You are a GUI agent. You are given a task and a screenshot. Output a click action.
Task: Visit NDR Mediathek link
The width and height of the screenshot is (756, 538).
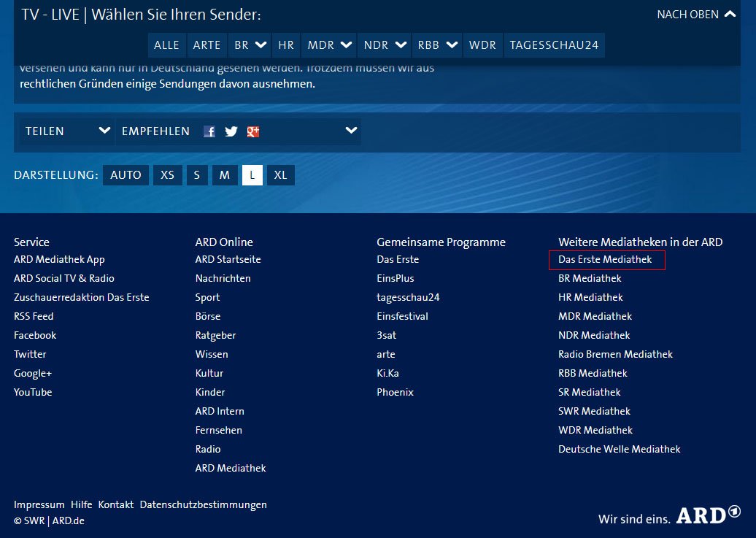(594, 335)
